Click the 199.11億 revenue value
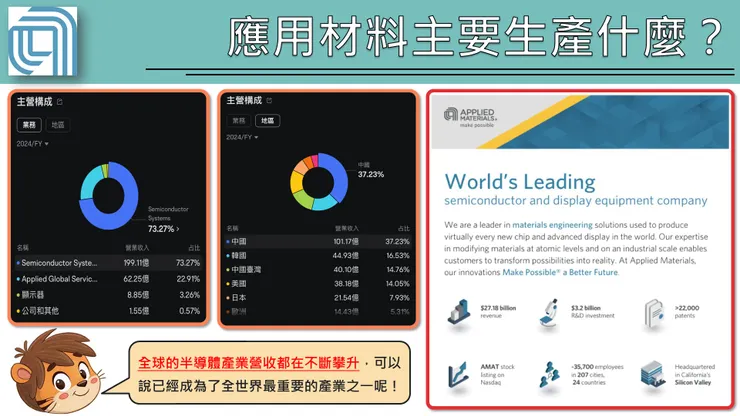The width and height of the screenshot is (740, 416). pos(136,263)
